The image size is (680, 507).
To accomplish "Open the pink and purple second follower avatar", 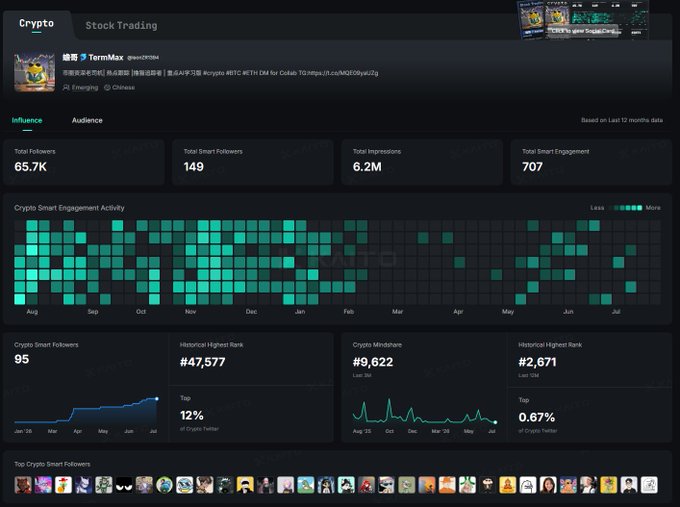I will tap(43, 485).
